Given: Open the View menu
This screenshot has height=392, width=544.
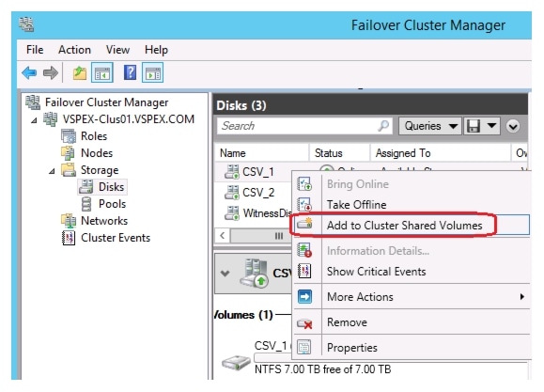Looking at the screenshot, I should coord(117,50).
